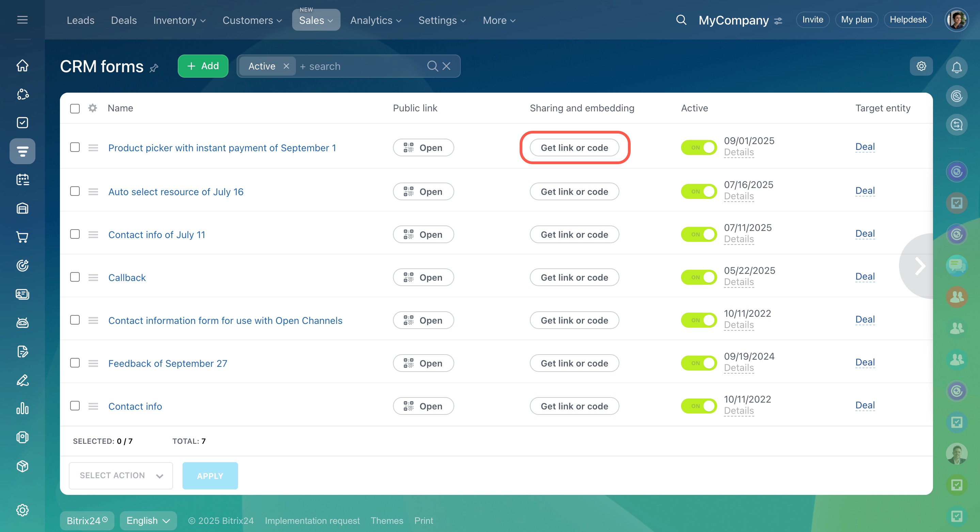Viewport: 980px width, 532px height.
Task: Expand the Select Action dropdown
Action: [x=121, y=476]
